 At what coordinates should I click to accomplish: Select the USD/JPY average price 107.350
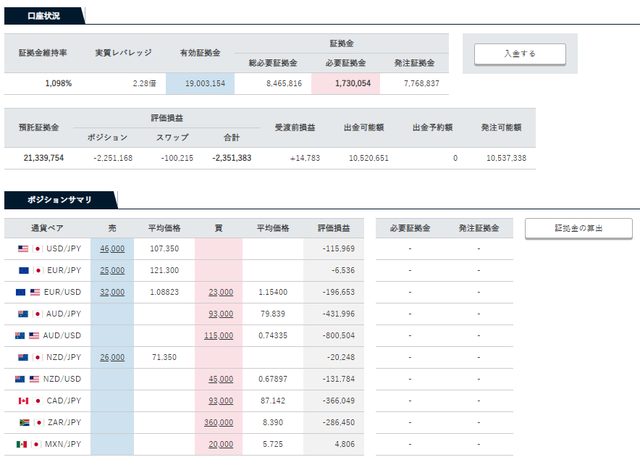[164, 249]
